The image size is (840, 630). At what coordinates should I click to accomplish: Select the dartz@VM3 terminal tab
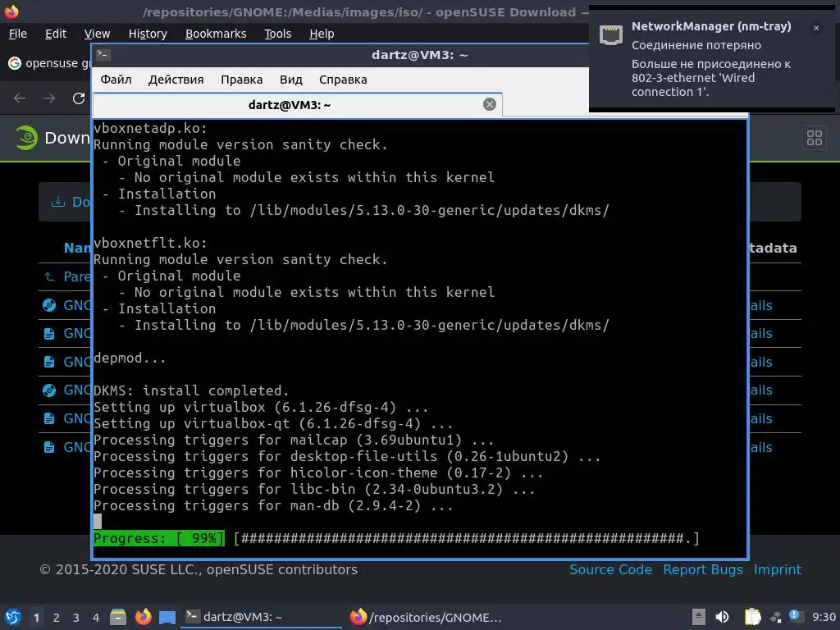tap(297, 104)
